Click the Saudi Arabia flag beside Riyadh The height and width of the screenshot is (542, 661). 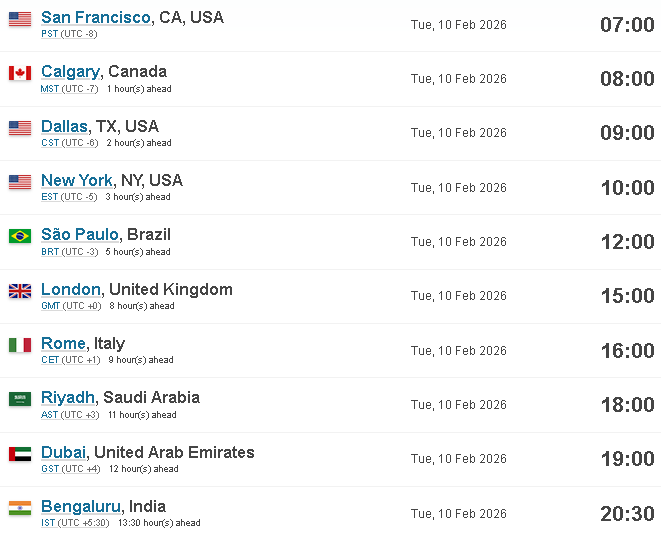pyautogui.click(x=20, y=399)
